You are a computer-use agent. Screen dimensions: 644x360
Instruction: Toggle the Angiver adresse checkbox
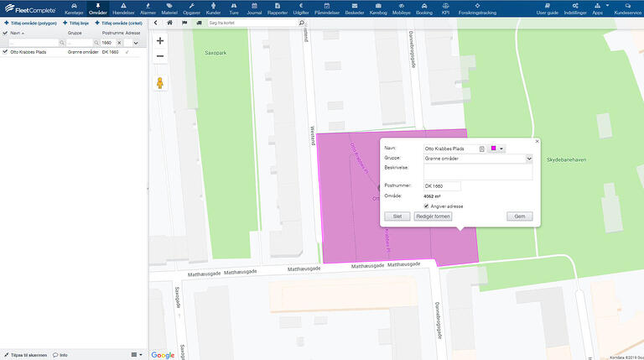[426, 206]
